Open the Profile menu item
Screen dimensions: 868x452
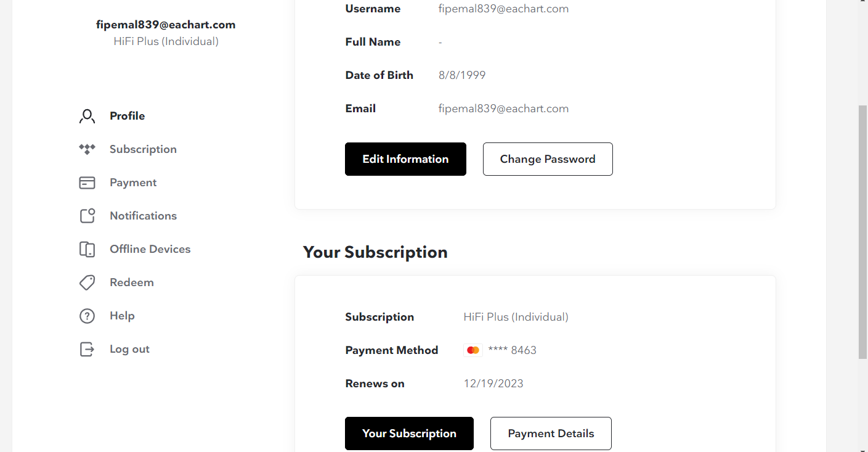(x=127, y=116)
